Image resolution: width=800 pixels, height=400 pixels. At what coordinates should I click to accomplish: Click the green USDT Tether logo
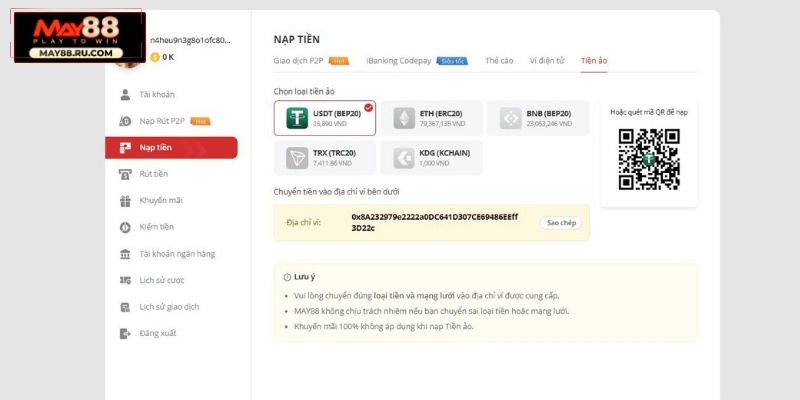pyautogui.click(x=297, y=118)
